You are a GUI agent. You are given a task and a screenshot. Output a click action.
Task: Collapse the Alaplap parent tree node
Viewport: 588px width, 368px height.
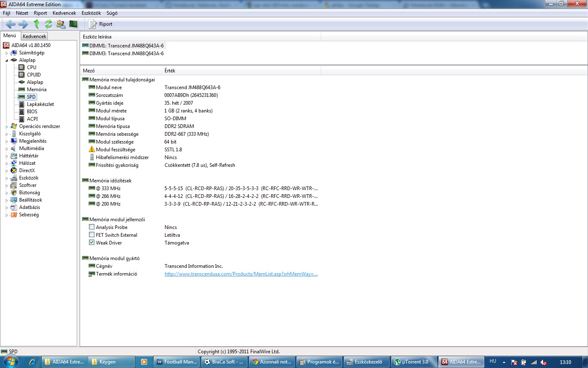tap(7, 61)
